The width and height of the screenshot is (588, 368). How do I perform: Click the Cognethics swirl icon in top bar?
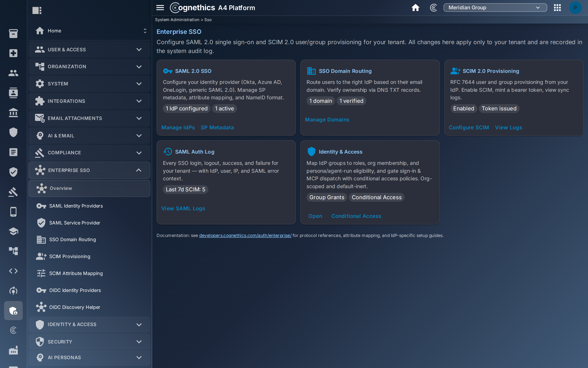pyautogui.click(x=433, y=8)
